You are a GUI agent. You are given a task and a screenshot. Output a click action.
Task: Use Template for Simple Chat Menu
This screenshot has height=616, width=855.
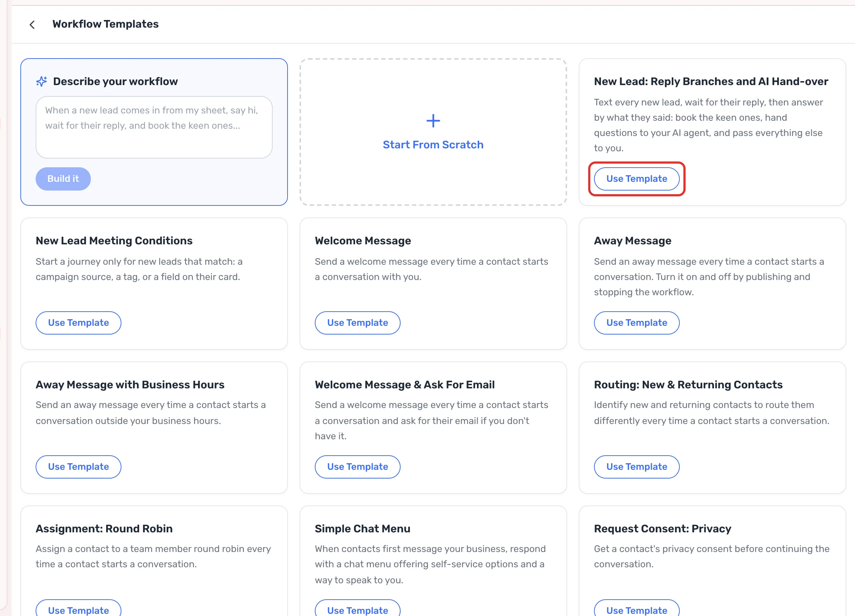(357, 608)
